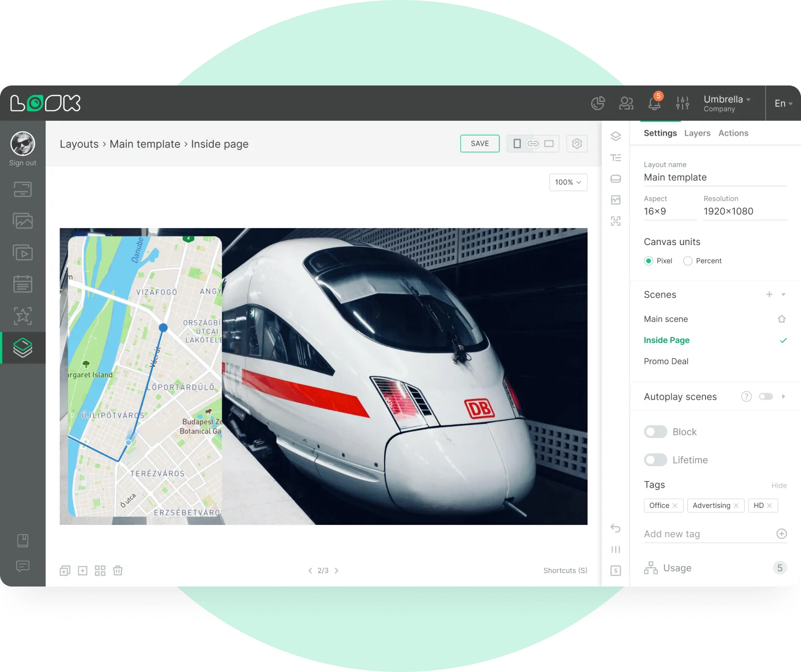Open the Actions tab
Screen dimensions: 801x672
(733, 133)
